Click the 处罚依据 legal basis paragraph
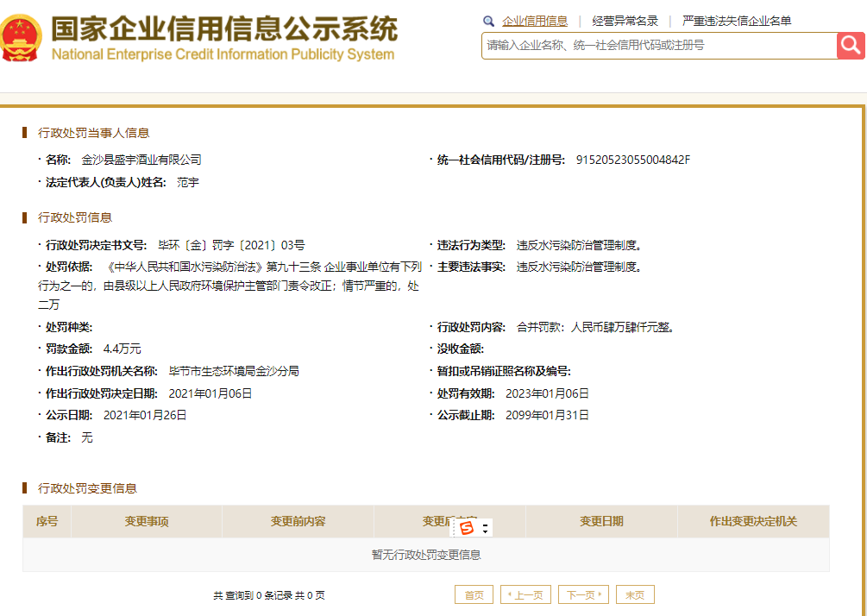Image resolution: width=867 pixels, height=616 pixels. (230, 286)
